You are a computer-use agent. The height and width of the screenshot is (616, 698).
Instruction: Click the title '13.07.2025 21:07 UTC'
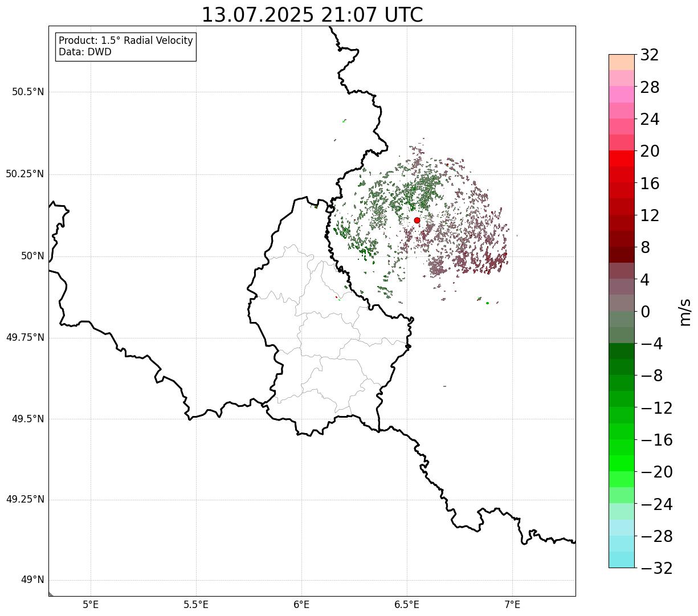click(x=312, y=15)
